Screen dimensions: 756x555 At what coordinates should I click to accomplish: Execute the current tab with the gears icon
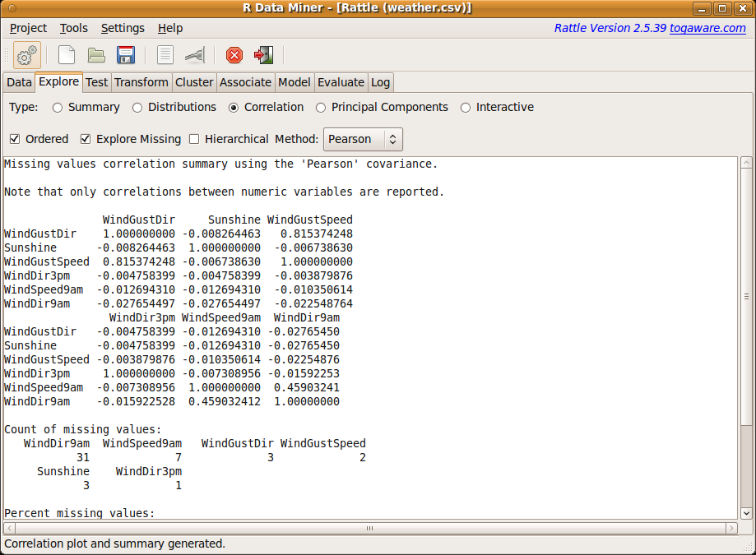click(26, 54)
